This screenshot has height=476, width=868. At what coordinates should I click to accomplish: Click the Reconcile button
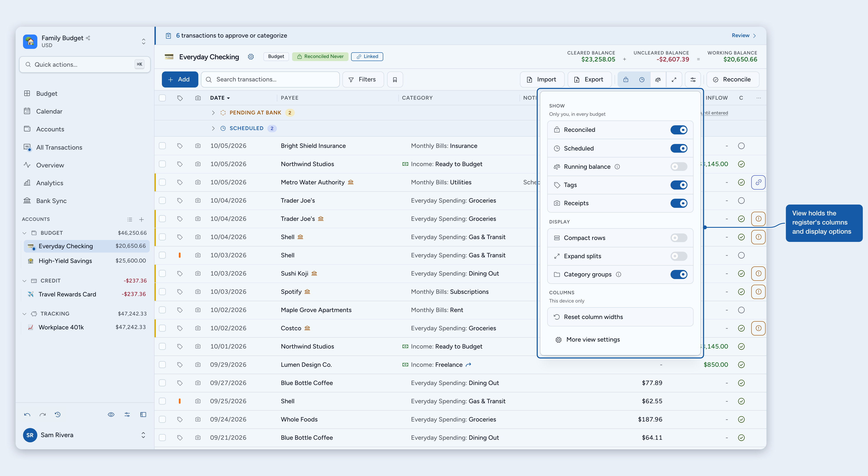point(733,79)
